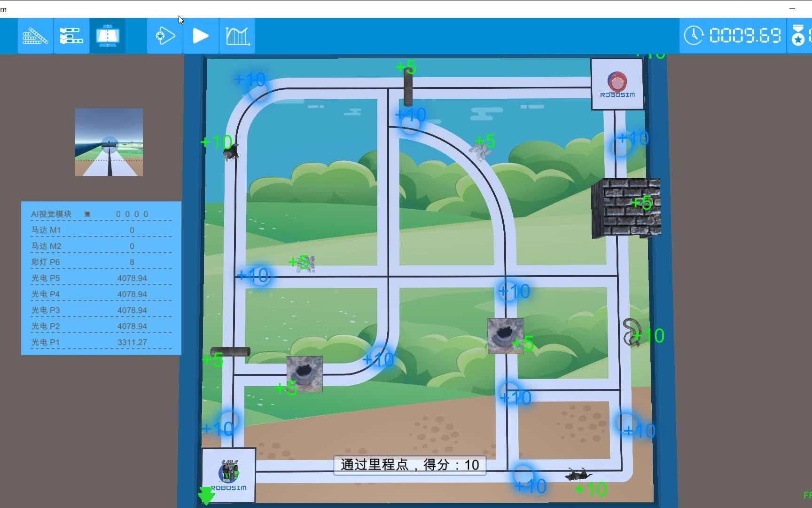Click the timer display showing 0009.69
Image resolution: width=812 pixels, height=508 pixels.
(x=745, y=34)
